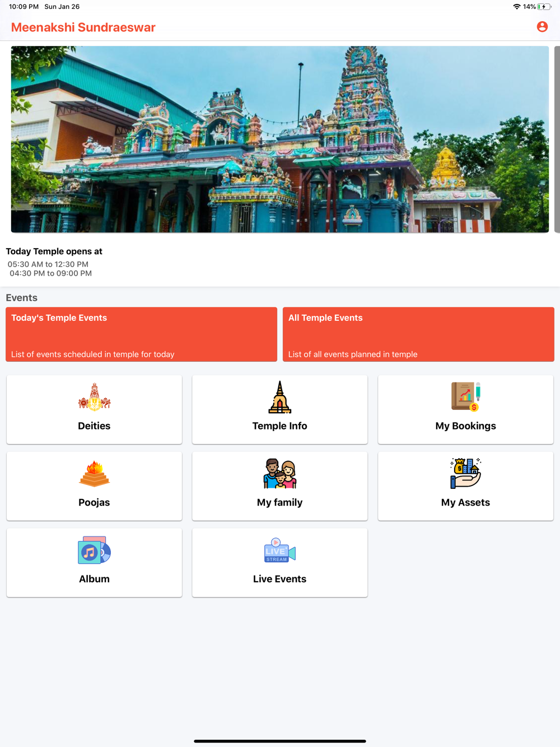Select the Poojas label

tap(94, 503)
